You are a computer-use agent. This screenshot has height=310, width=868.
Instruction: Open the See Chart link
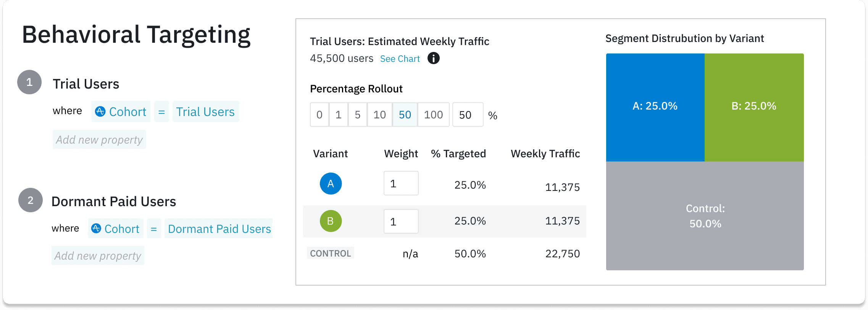click(x=400, y=58)
